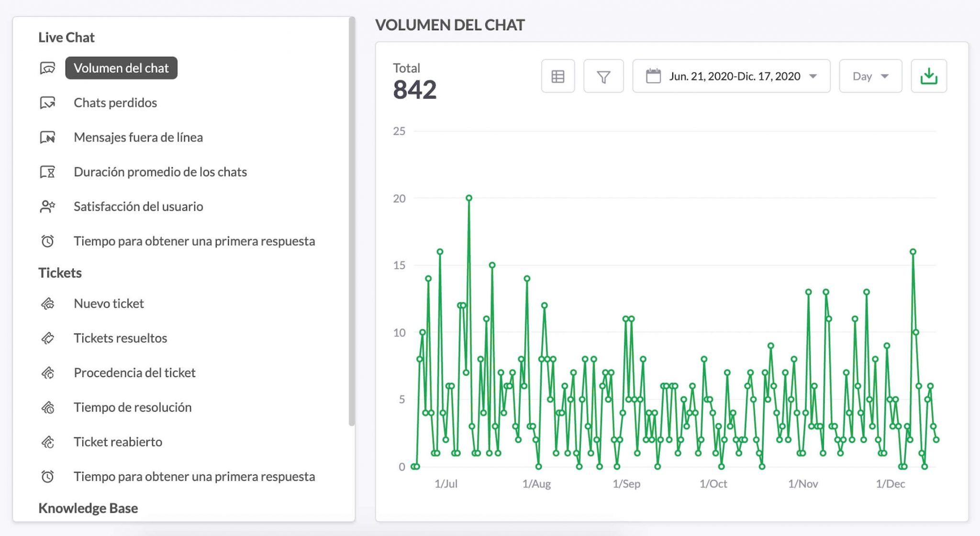
Task: Expand the date range dropdown arrow
Action: click(x=813, y=77)
